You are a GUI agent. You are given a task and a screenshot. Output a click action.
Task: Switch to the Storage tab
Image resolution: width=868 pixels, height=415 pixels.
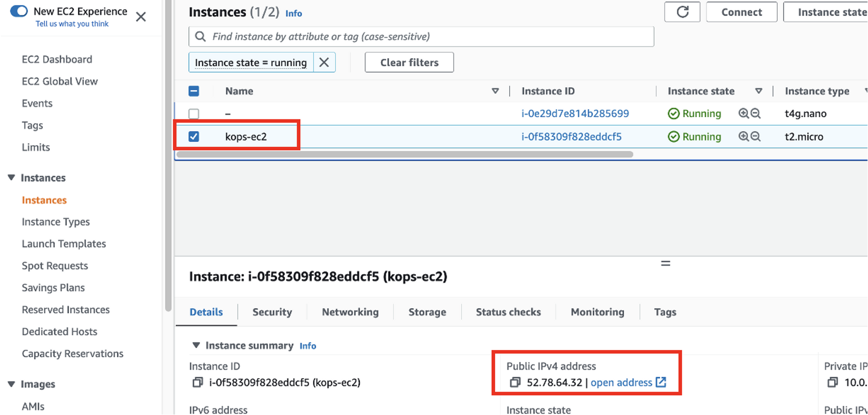click(427, 312)
